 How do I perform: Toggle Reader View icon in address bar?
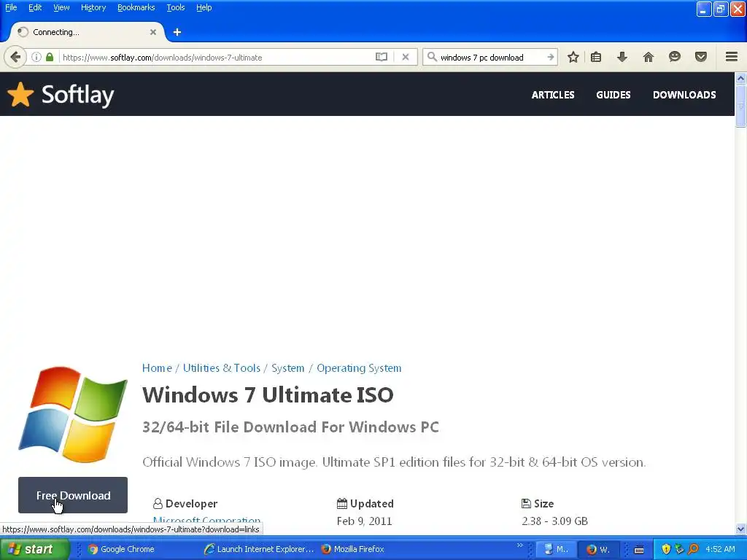tap(381, 57)
